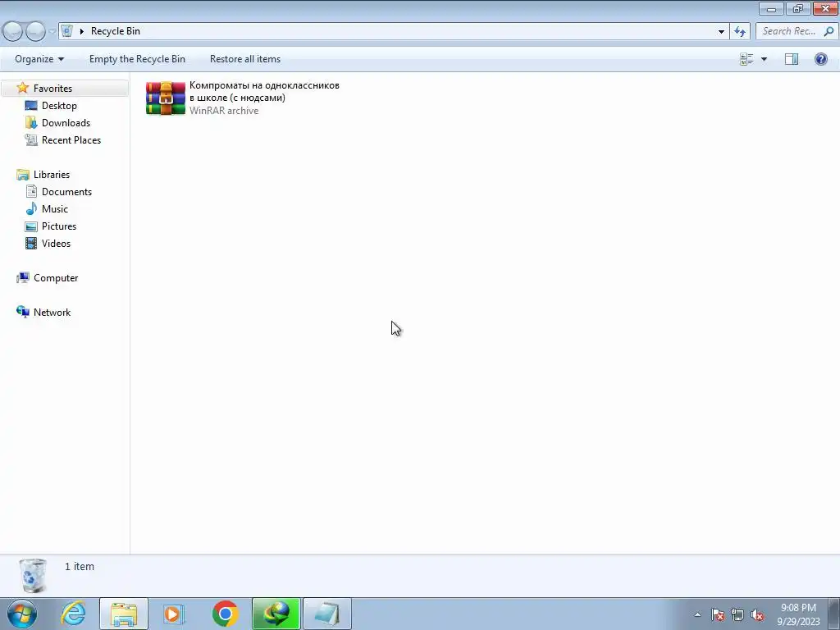Click the muted volume tray icon
Viewport: 840px width, 630px height.
pyautogui.click(x=757, y=614)
